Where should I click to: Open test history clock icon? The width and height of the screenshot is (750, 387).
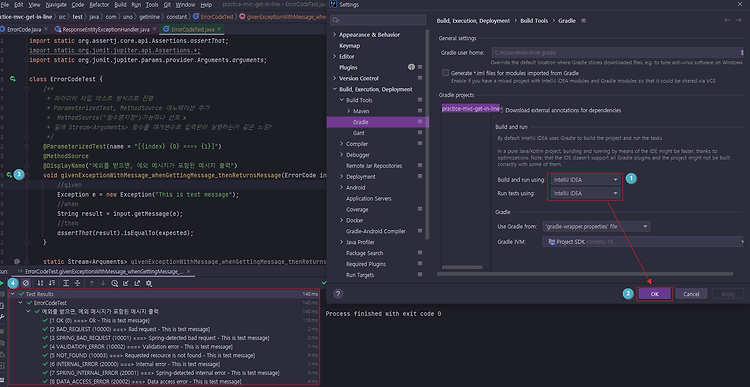[x=114, y=283]
